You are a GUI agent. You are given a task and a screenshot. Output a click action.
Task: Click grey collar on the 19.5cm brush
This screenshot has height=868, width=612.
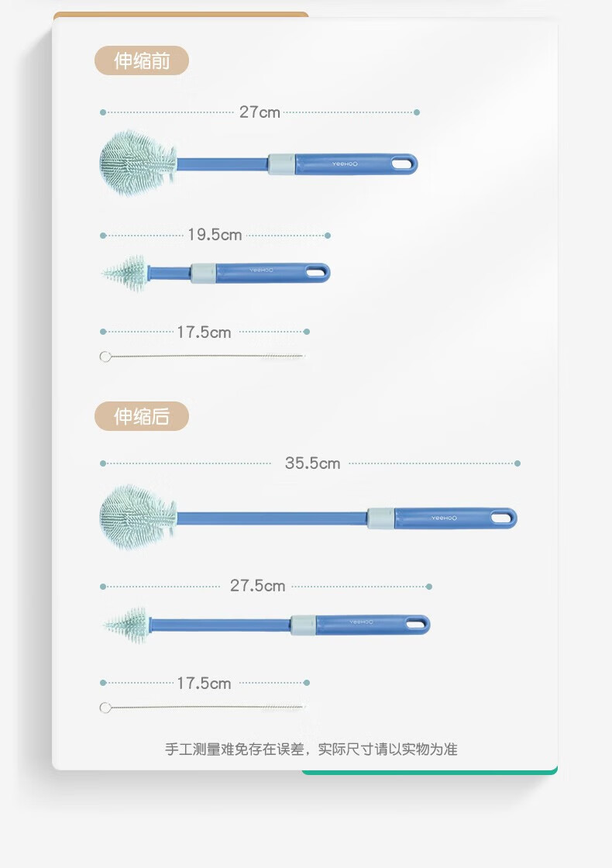203,273
